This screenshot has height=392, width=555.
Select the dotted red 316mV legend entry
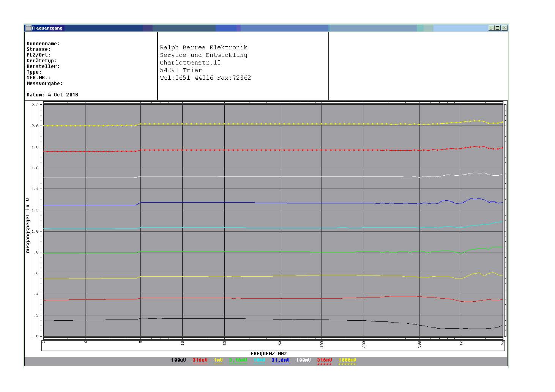tap(324, 361)
